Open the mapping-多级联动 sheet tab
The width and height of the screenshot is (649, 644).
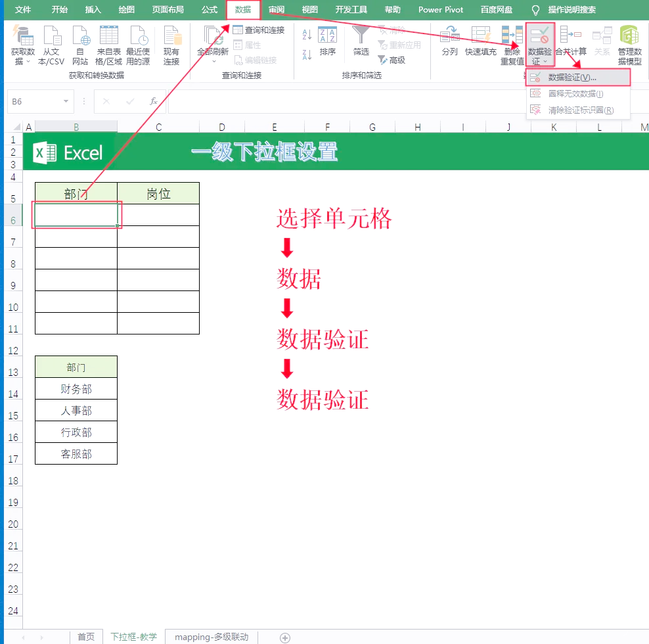(x=212, y=637)
